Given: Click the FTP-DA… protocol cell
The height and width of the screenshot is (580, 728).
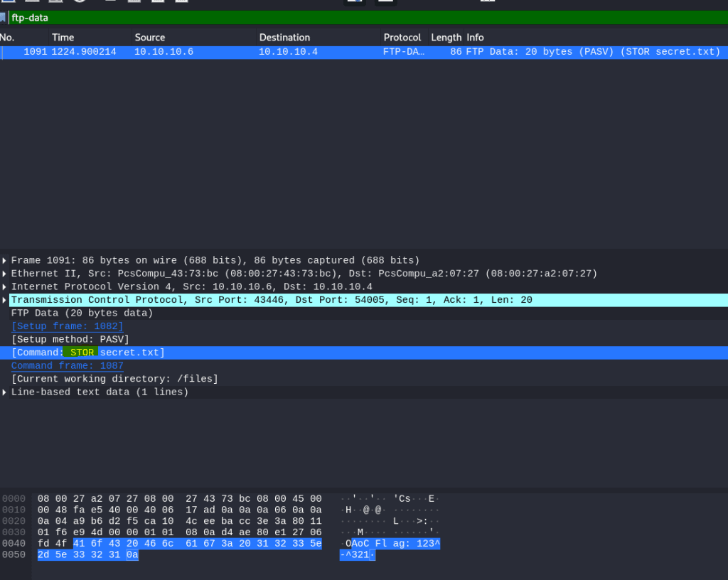Looking at the screenshot, I should click(x=404, y=52).
